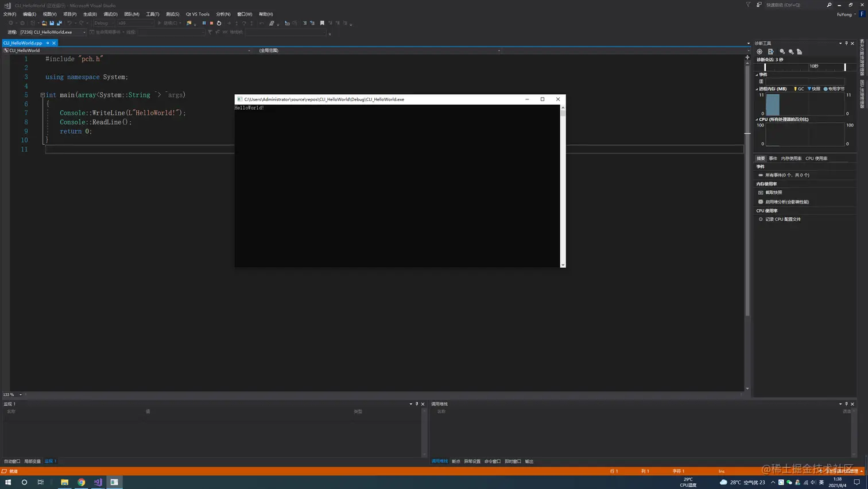Screen dimensions: 868x489
Task: Pause debugging with the Break All icon
Action: [x=204, y=23]
